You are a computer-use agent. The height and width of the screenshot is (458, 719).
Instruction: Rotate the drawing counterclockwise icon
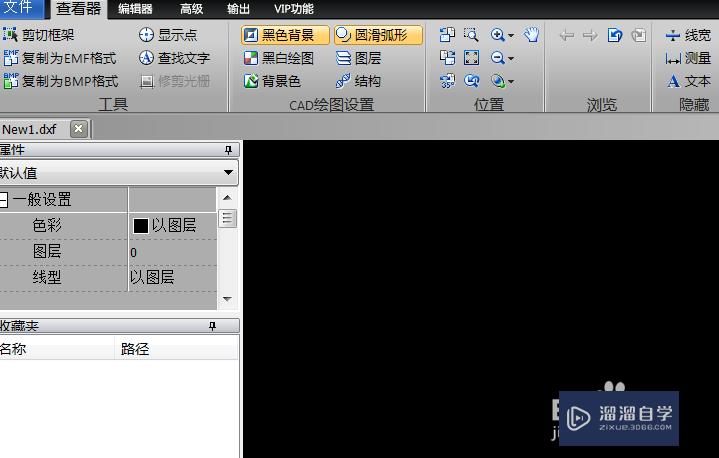coord(447,35)
